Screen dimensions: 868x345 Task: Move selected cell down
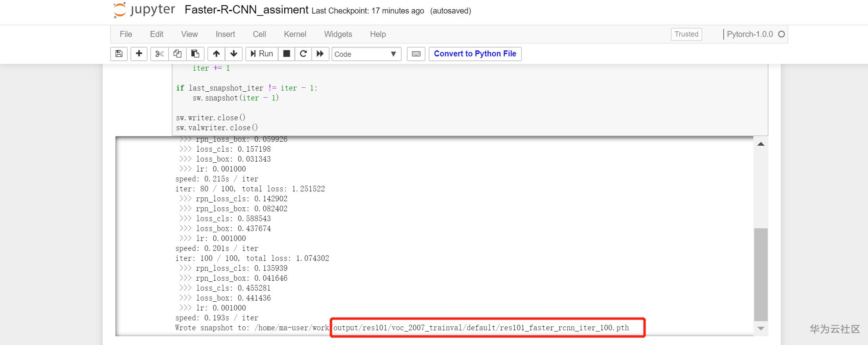pos(234,54)
